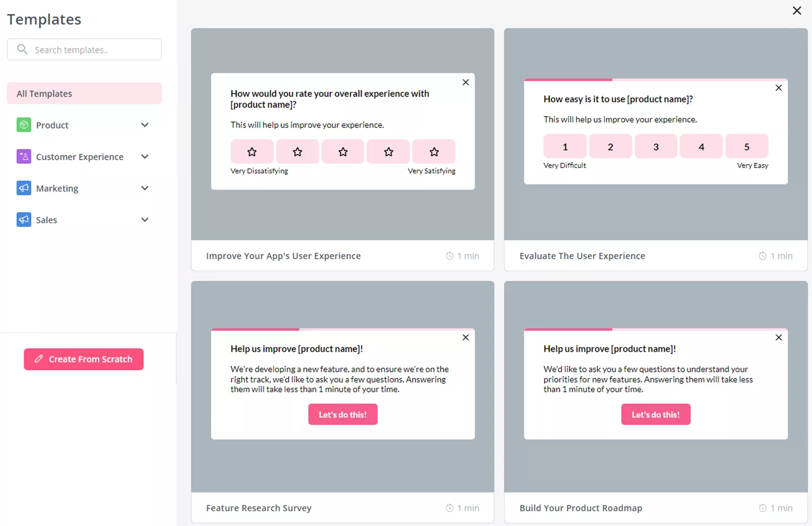
Task: Expand the Customer Experience section
Action: coord(145,156)
